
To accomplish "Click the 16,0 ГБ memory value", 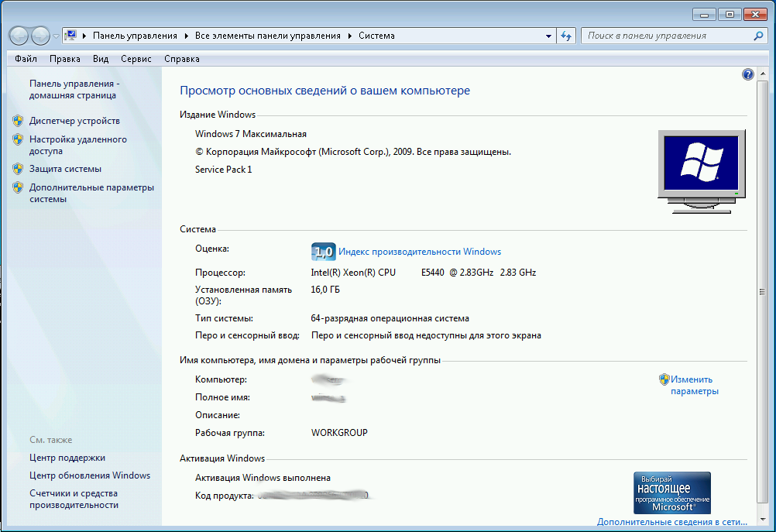I will (x=325, y=290).
